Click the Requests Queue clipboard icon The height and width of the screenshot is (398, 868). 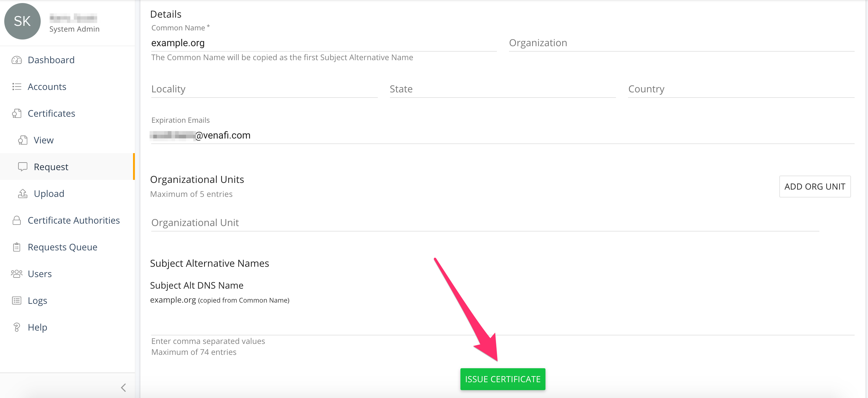coord(16,247)
